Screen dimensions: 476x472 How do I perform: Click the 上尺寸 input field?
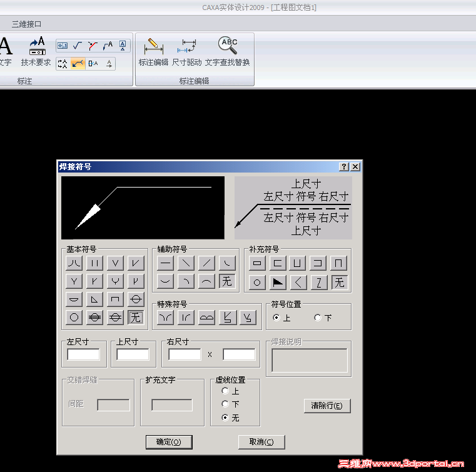133,354
